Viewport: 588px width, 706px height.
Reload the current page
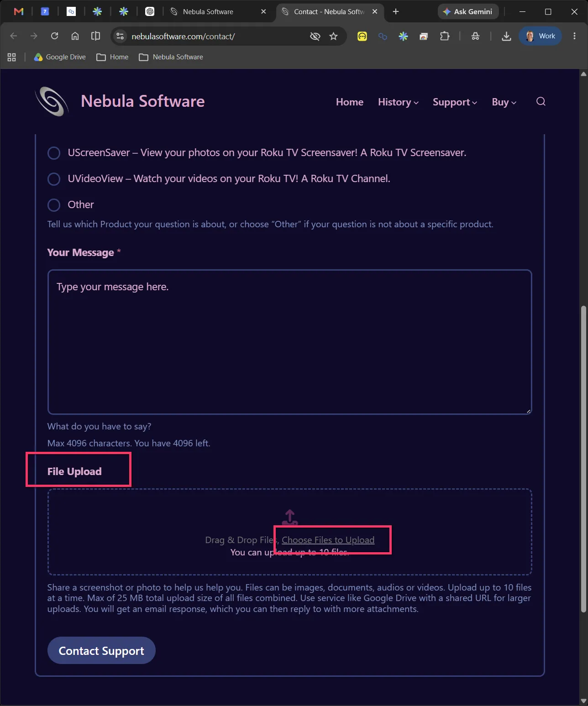tap(54, 36)
